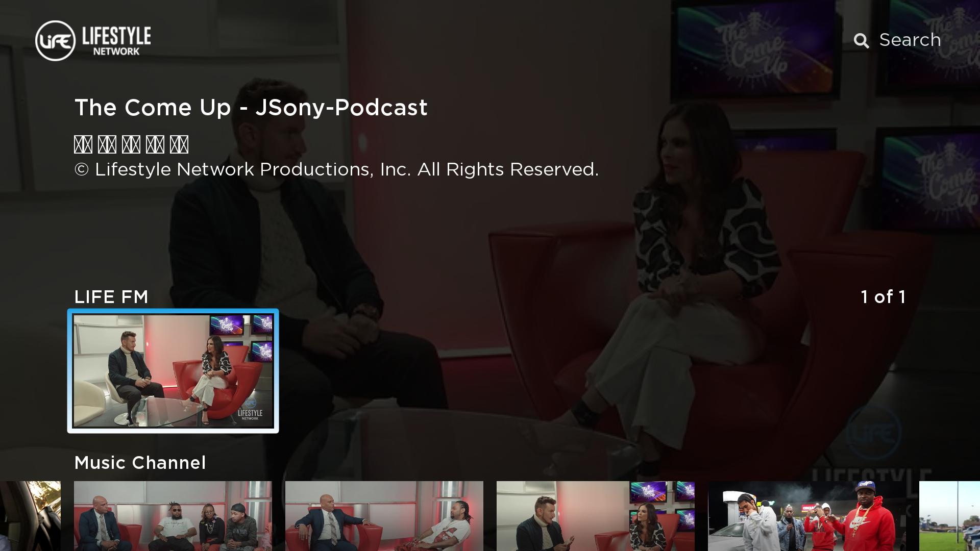Open the highlighted LIFE FM video thumbnail

tap(173, 371)
